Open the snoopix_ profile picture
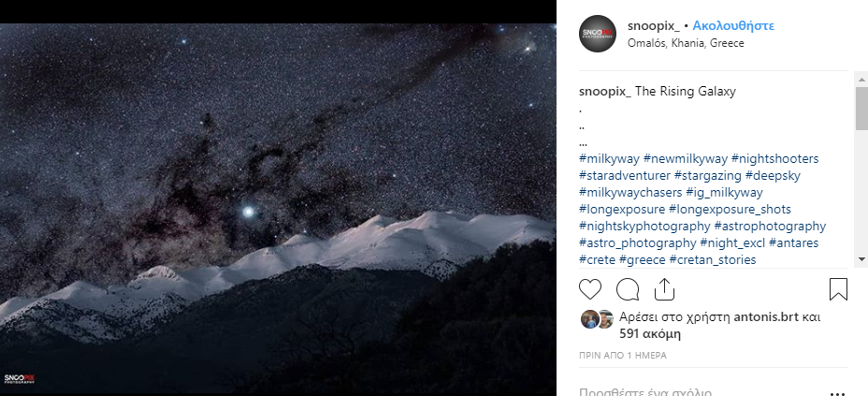This screenshot has height=396, width=868. pos(598,34)
